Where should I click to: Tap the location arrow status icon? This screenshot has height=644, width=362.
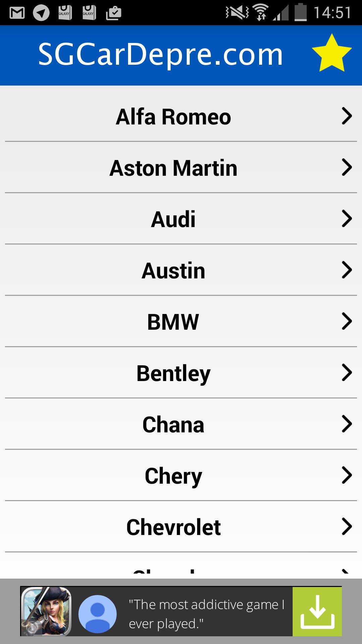[x=41, y=13]
